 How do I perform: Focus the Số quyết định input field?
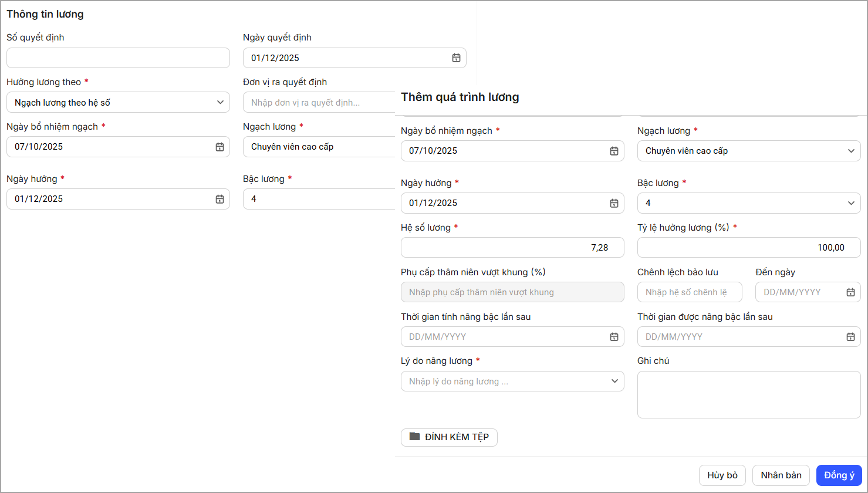[118, 58]
